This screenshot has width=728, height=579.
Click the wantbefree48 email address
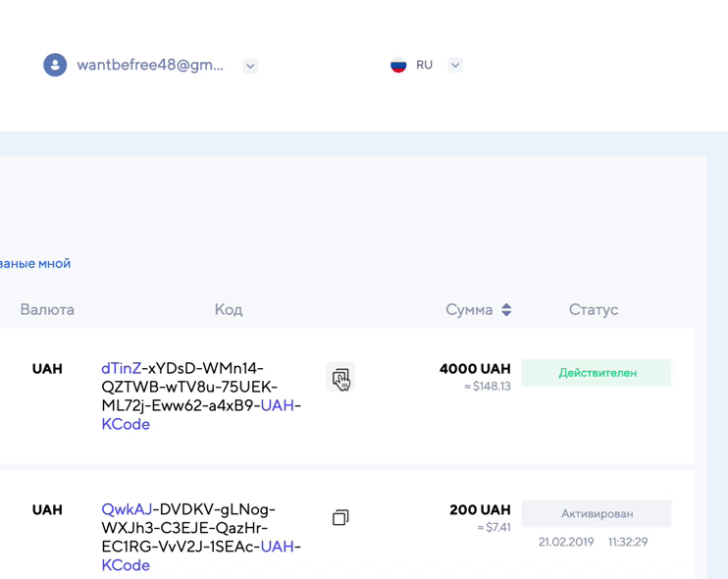tap(150, 65)
